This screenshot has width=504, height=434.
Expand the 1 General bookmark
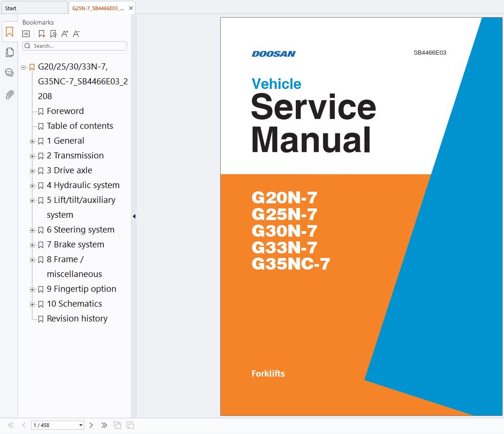click(x=32, y=142)
